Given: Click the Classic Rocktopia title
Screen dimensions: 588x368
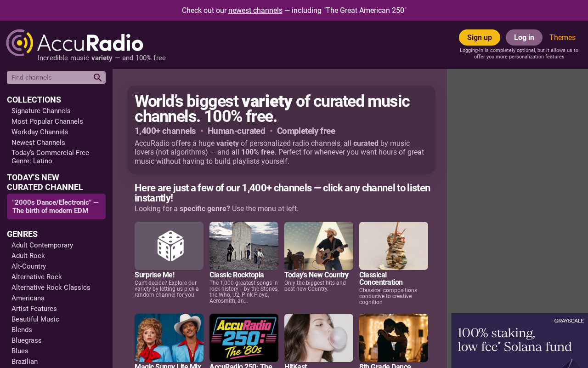Looking at the screenshot, I should click(237, 275).
